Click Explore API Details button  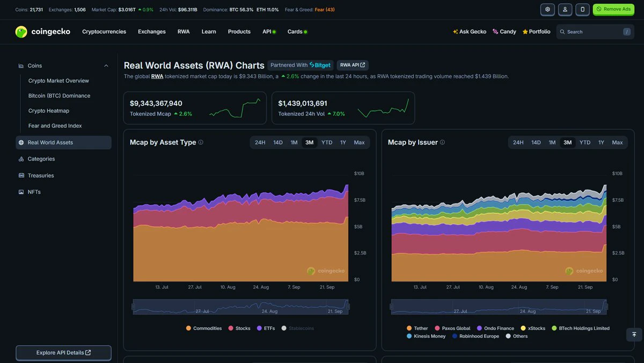coord(63,353)
